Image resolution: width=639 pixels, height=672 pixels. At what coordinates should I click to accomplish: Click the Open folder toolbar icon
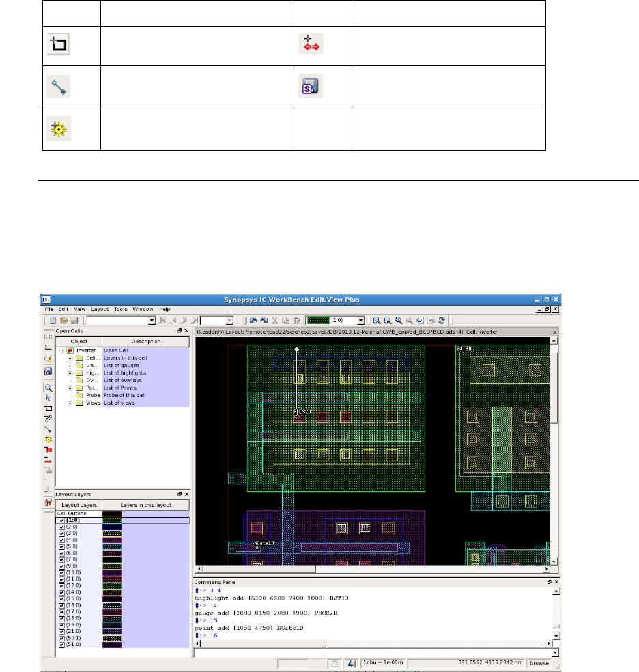pos(63,320)
